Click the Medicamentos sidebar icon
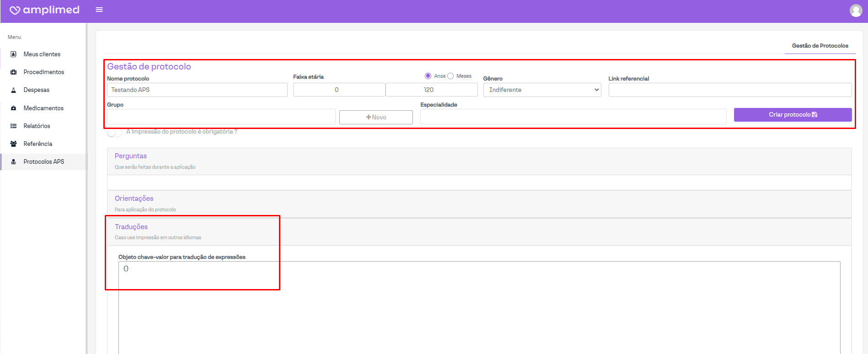This screenshot has height=354, width=868. (14, 108)
